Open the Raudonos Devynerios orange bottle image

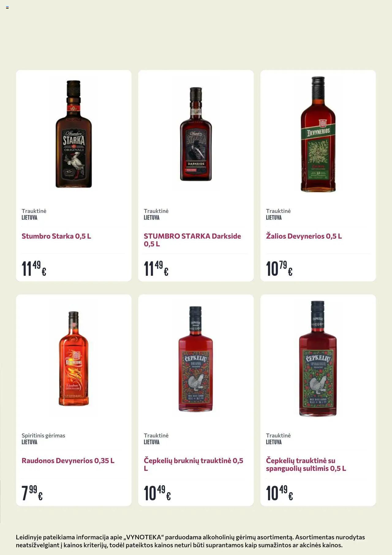coord(73,359)
